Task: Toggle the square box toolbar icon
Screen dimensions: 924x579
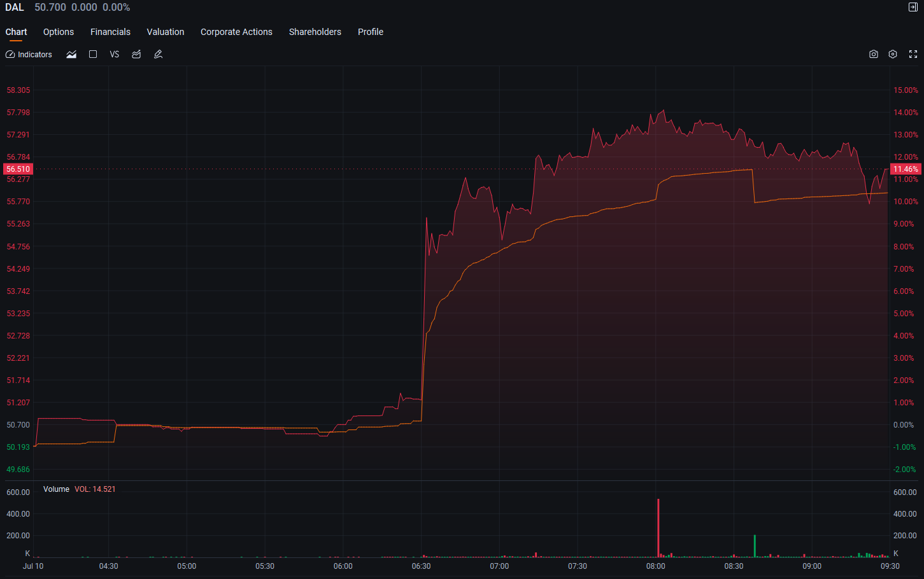Action: pos(93,55)
